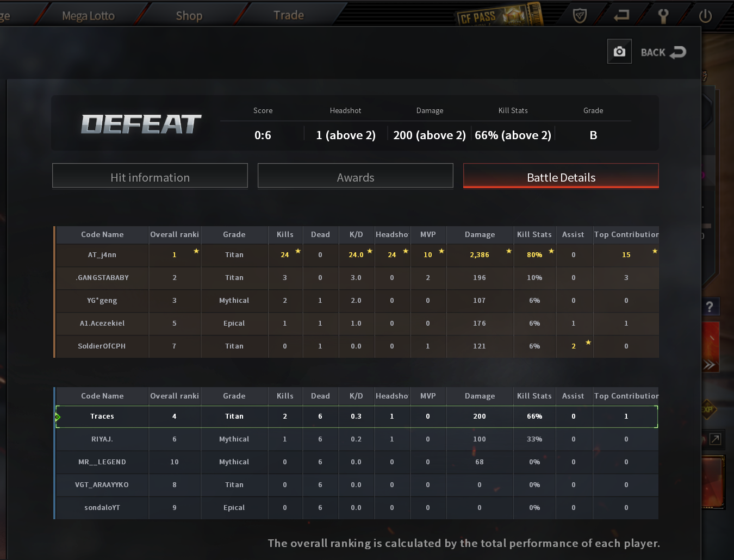
Task: Click the power exit icon
Action: 705,15
